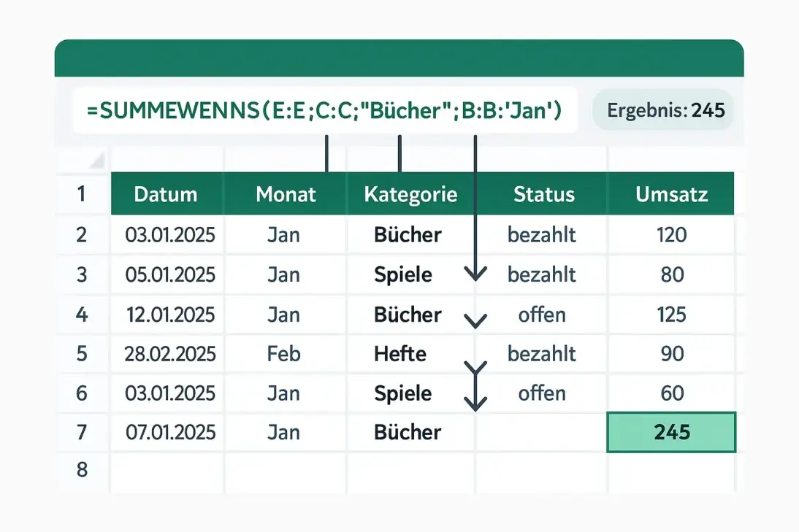
Task: Click into the SUMMEWENNS formula bar
Action: pyautogui.click(x=324, y=111)
